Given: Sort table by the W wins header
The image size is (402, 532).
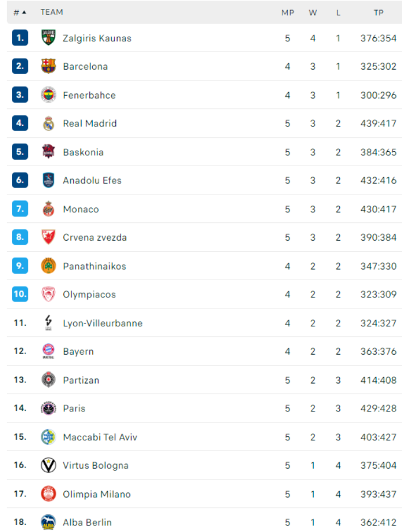Looking at the screenshot, I should point(313,12).
